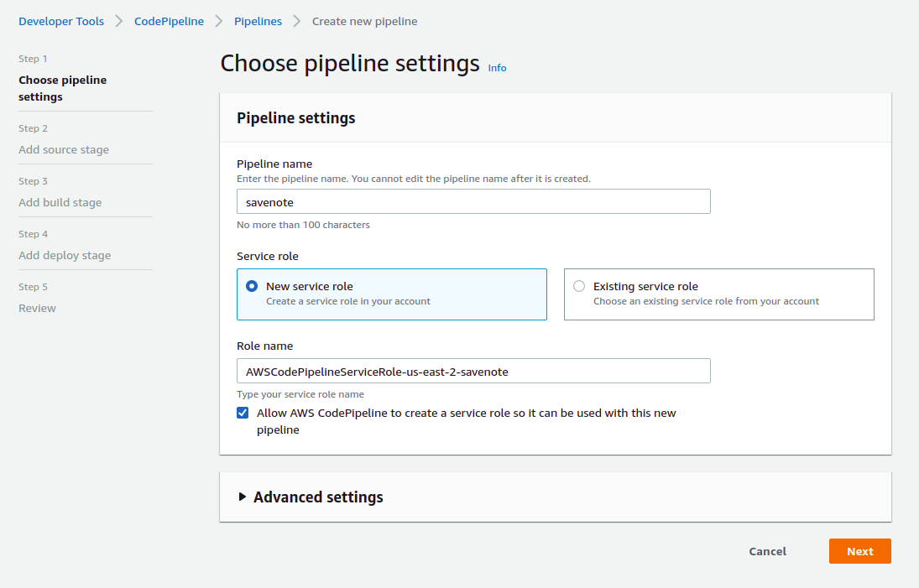Select Choose pipeline settings step
This screenshot has width=919, height=588.
(x=62, y=88)
